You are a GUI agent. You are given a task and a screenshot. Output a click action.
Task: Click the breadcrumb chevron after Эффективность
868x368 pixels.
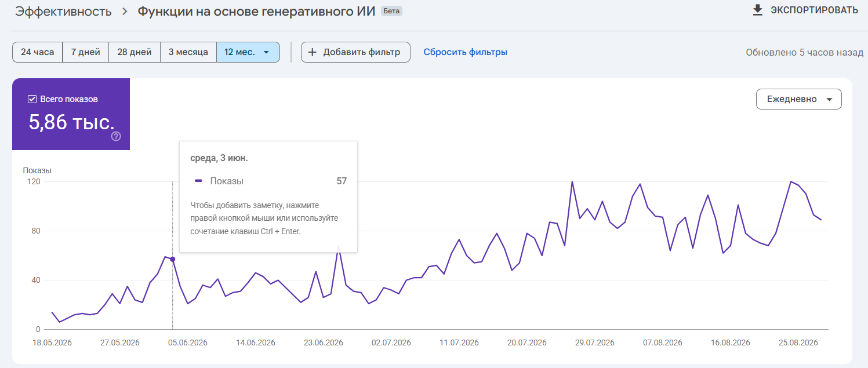pyautogui.click(x=125, y=12)
